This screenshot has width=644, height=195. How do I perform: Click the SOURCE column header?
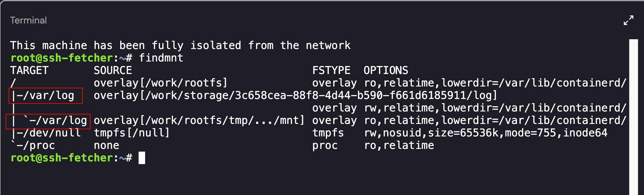[113, 70]
